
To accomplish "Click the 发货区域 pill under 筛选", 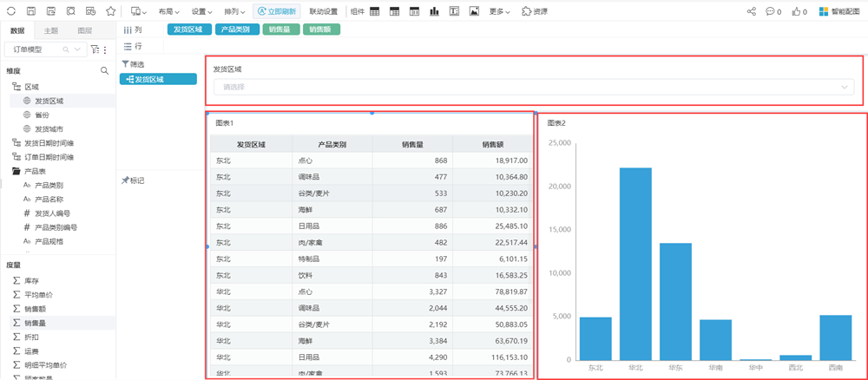I will coord(158,79).
